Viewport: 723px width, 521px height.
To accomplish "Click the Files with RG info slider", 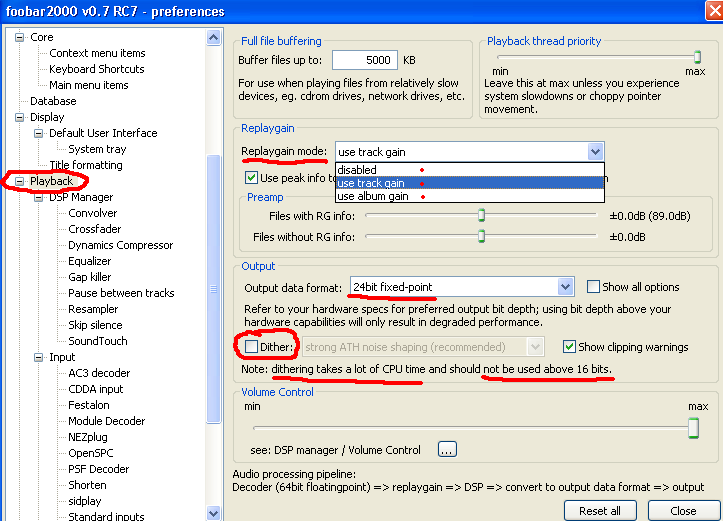I will 481,215.
